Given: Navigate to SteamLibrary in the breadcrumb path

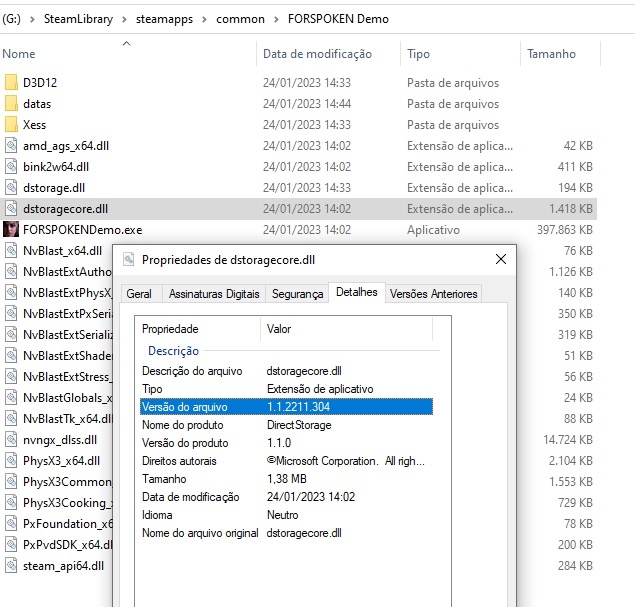Looking at the screenshot, I should tap(76, 19).
